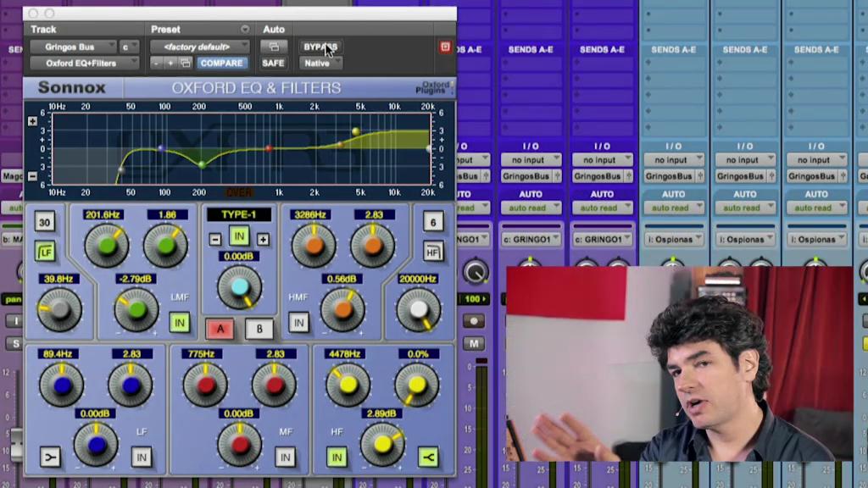Click the Preset header label
The image size is (868, 488).
pyautogui.click(x=165, y=30)
